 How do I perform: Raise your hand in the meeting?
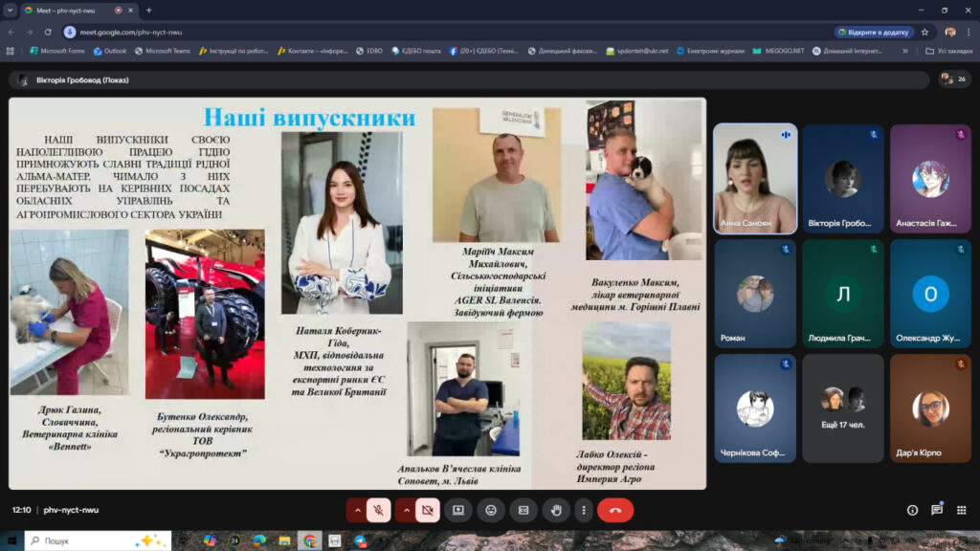click(556, 511)
